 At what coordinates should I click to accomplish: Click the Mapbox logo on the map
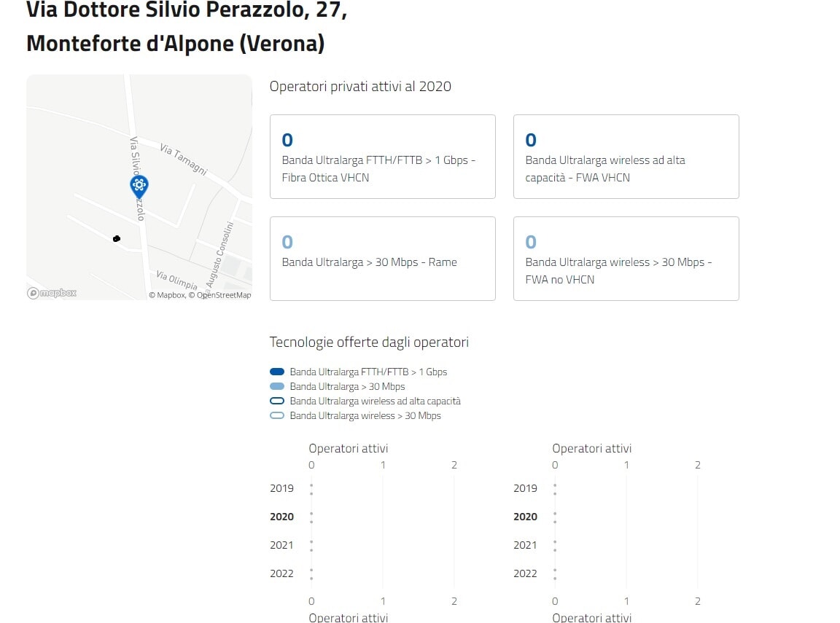[52, 293]
